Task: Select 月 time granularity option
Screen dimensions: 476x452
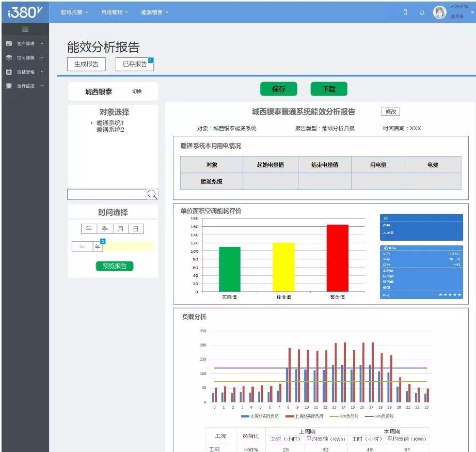Action: coord(120,229)
